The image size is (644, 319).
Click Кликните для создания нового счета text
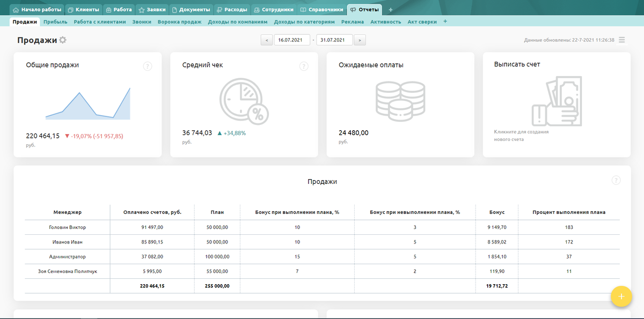[521, 135]
